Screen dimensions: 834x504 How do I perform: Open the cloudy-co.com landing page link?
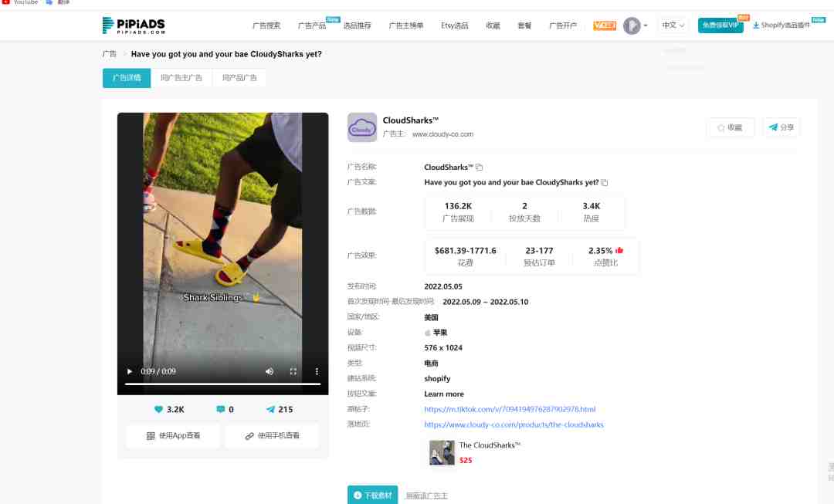click(x=514, y=425)
